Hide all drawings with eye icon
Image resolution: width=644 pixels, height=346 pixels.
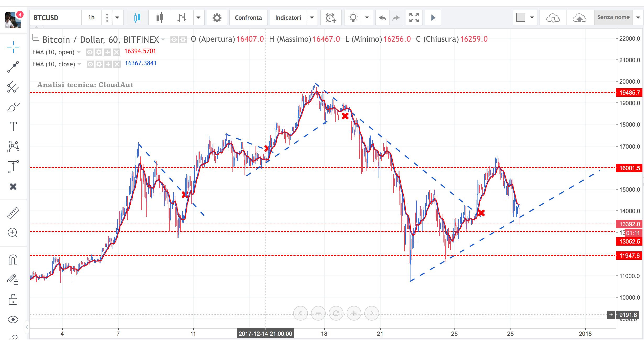(13, 320)
